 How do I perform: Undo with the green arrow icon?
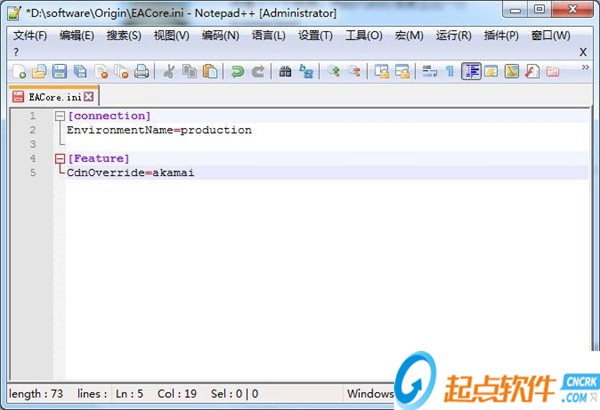point(237,71)
